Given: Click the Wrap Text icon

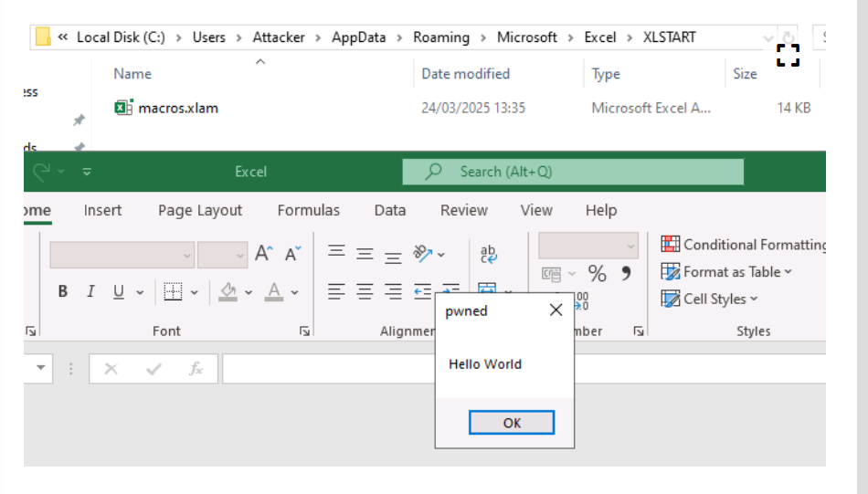Looking at the screenshot, I should point(489,255).
